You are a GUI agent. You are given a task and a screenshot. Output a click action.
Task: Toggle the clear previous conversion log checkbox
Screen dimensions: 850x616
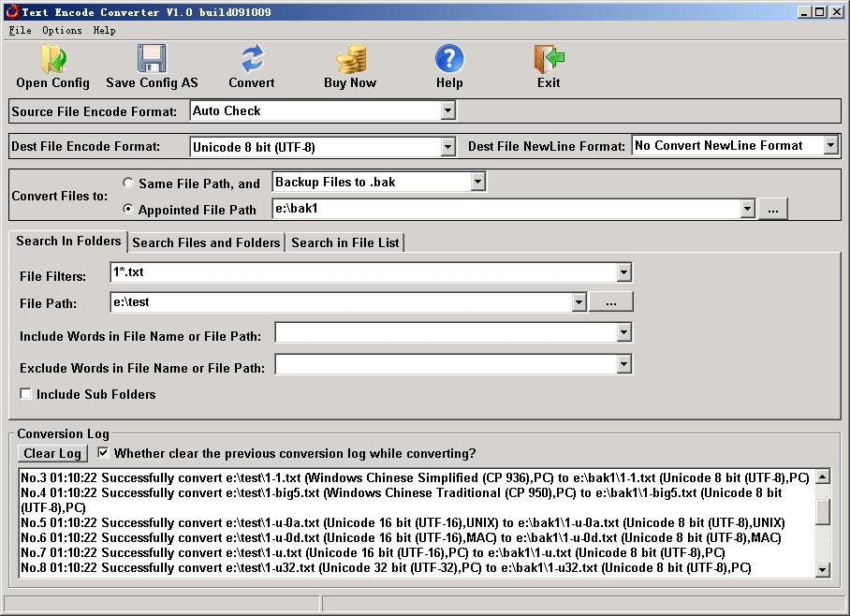(x=103, y=452)
